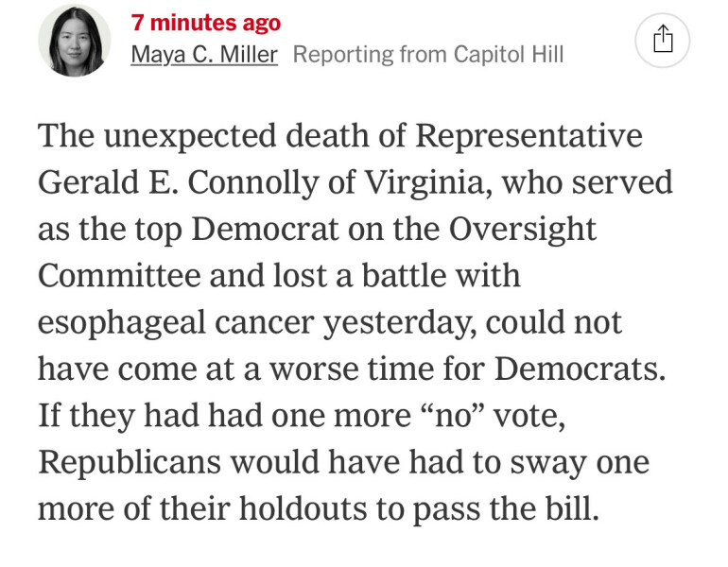
Task: Click the "Reporting from Capitol Hill" label
Action: click(x=428, y=55)
